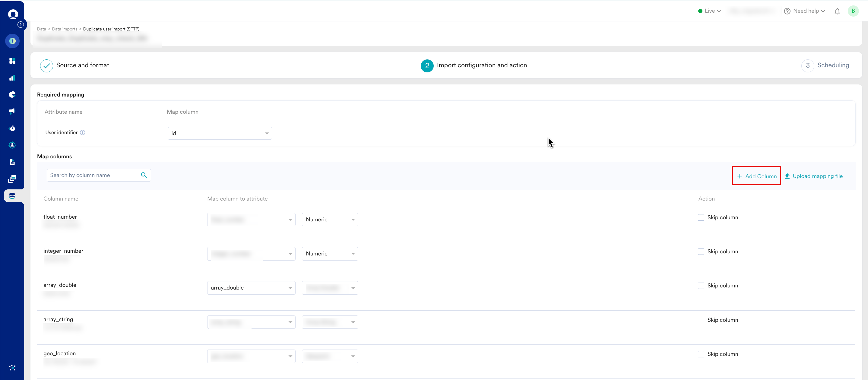
Task: Click the Add Column button
Action: pos(756,176)
